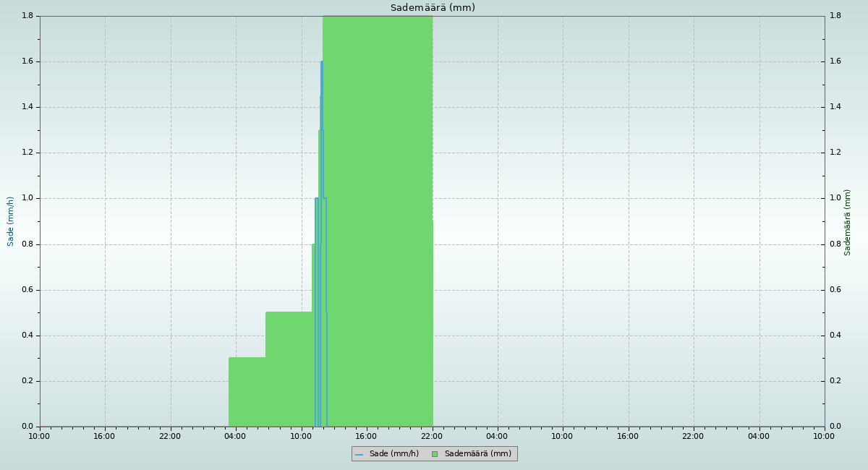
Task: Click the blue line peak at 1.6
Action: click(322, 63)
